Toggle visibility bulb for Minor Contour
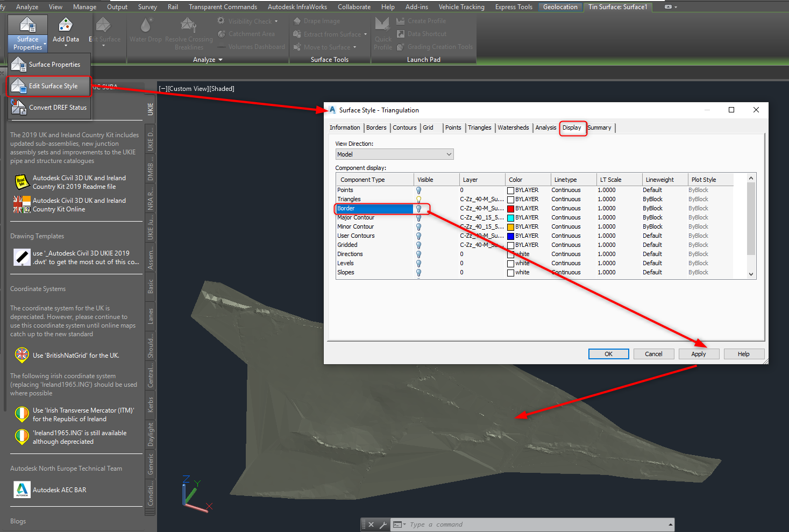Screen dimensions: 789x532 pos(418,226)
